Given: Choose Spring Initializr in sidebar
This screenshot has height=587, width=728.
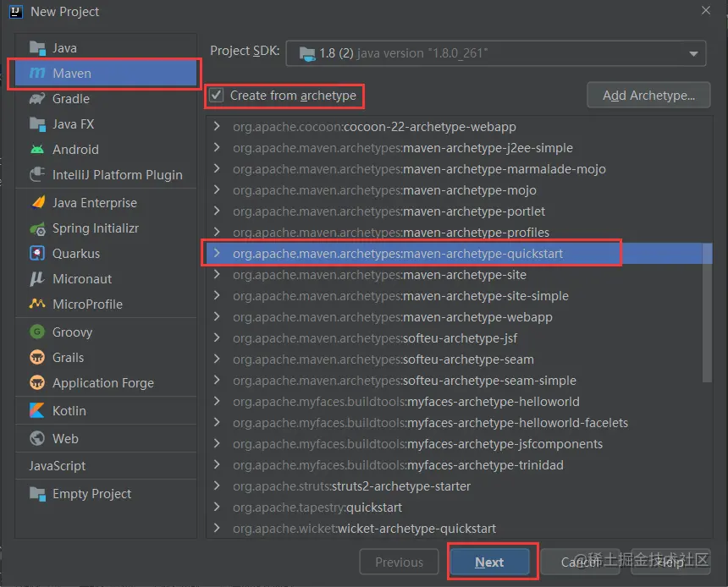Looking at the screenshot, I should coord(106,228).
